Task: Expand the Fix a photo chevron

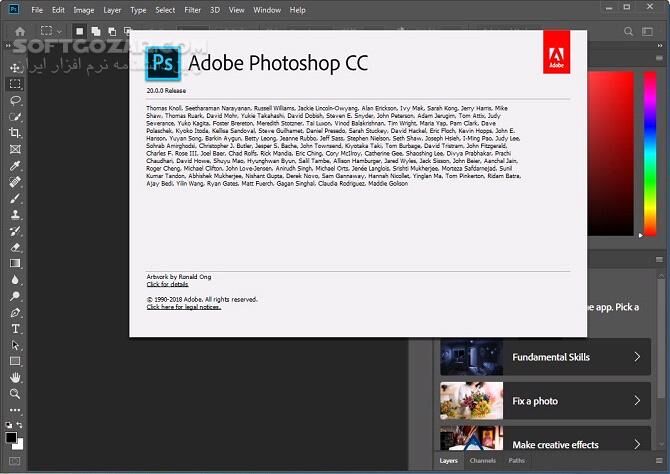Action: pos(637,400)
